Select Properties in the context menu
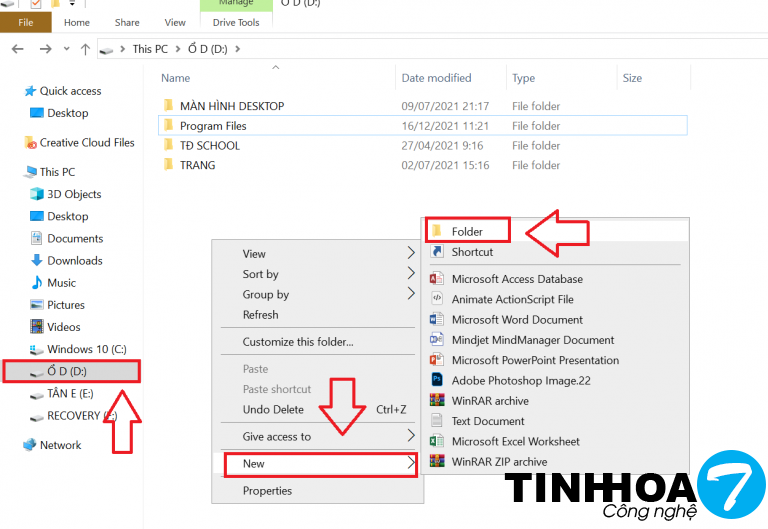 tap(267, 491)
